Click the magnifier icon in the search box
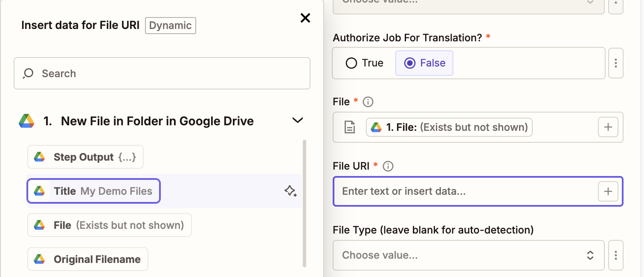The image size is (644, 277). 28,73
